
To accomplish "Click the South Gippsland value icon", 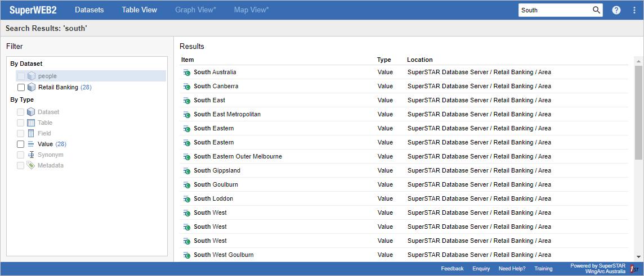I will point(187,171).
